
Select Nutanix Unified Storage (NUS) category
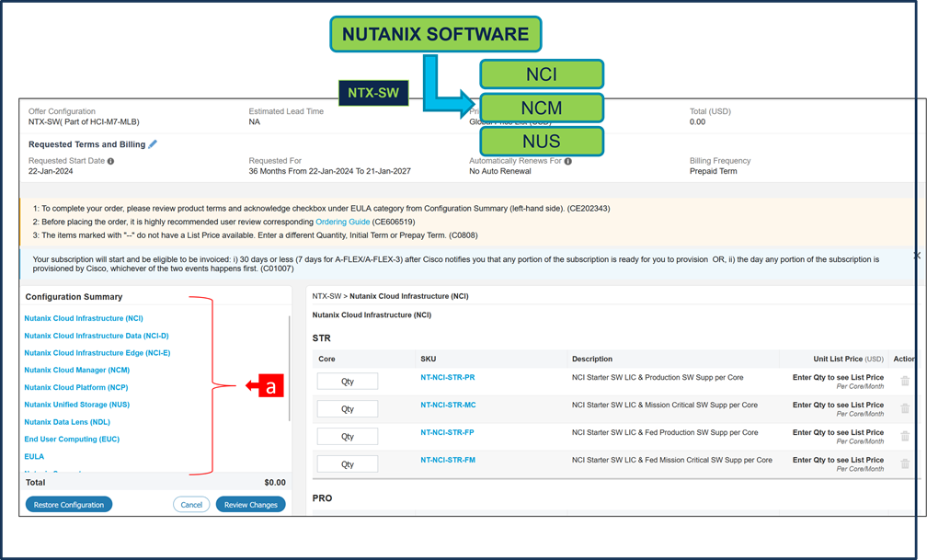pyautogui.click(x=77, y=405)
